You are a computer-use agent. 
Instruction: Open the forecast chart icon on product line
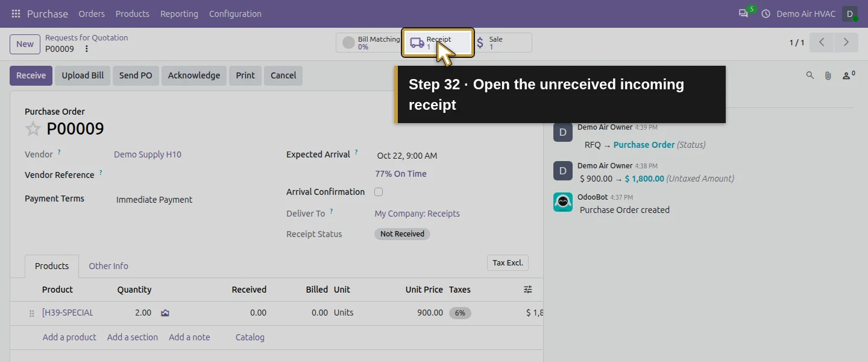(x=165, y=313)
